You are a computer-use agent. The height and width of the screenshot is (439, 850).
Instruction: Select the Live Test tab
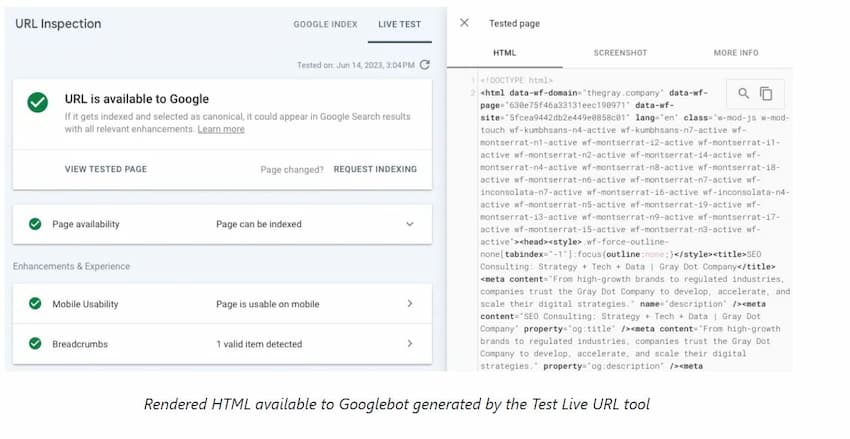(399, 24)
